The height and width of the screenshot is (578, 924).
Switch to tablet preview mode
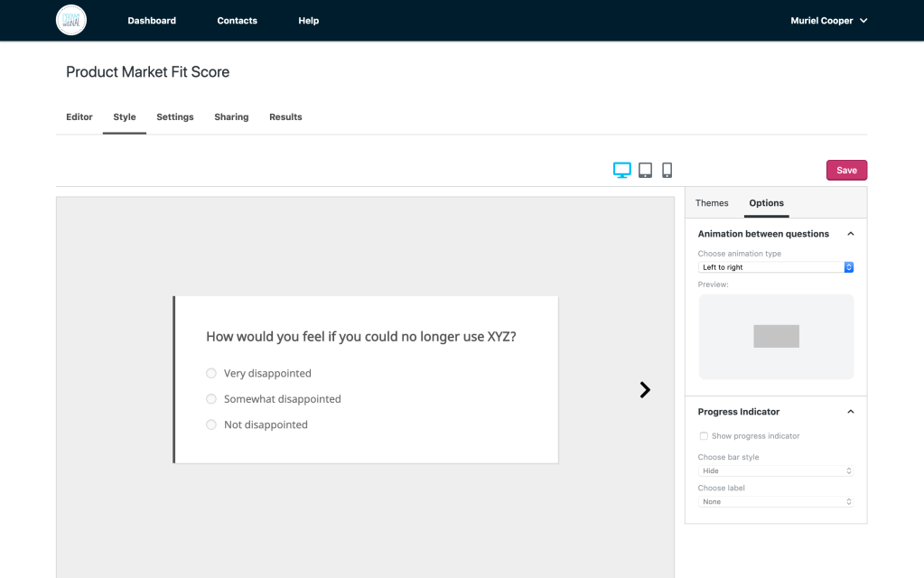click(x=645, y=170)
